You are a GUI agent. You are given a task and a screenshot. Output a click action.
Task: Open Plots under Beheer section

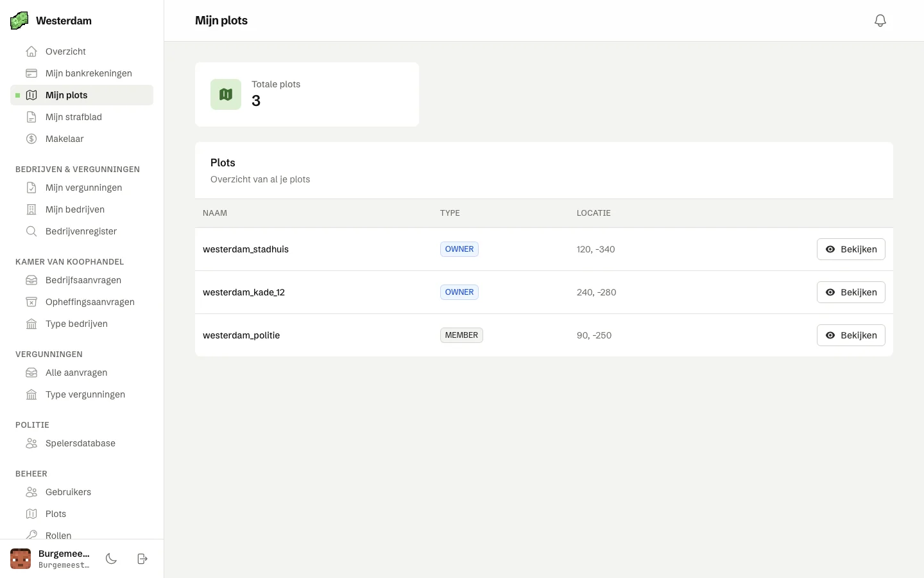click(x=81, y=514)
